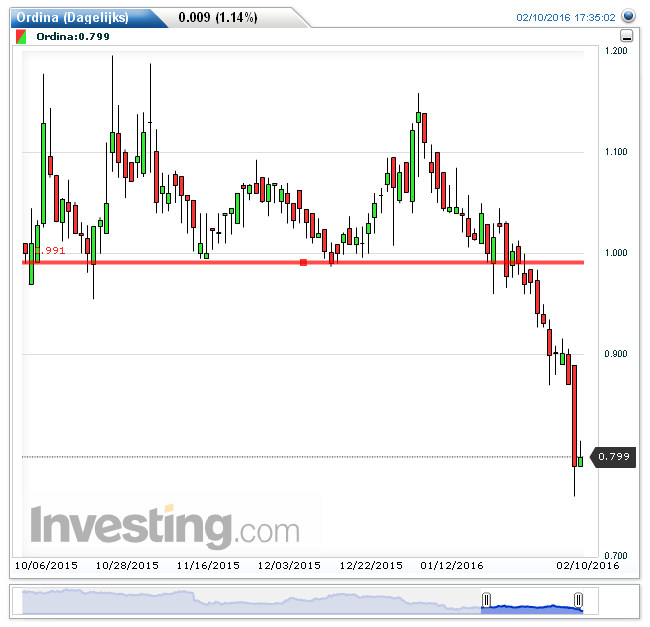Image resolution: width=650 pixels, height=627 pixels.
Task: Click the 0.799 current price tag
Action: (613, 457)
